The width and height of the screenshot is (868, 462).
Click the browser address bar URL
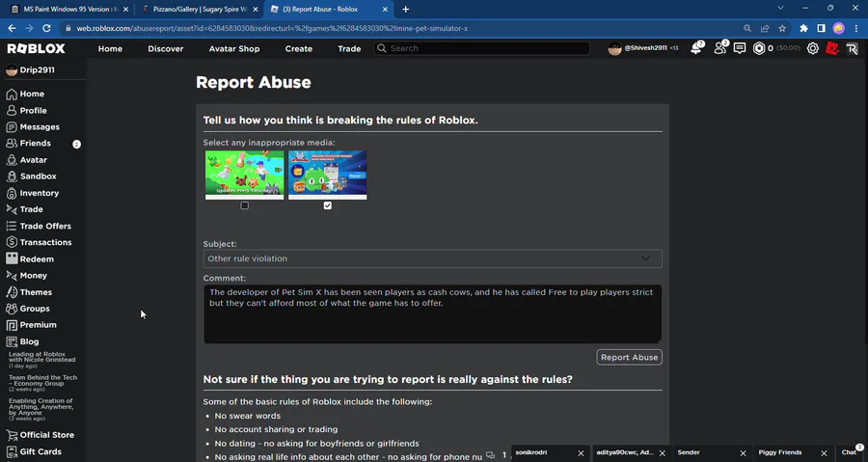pos(272,28)
